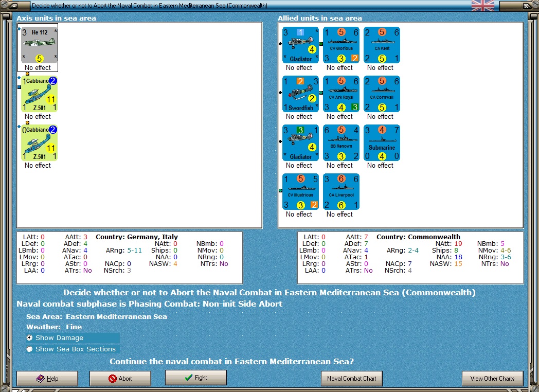Pick the Gladiator counter with the green 3 box
Image resolution: width=539 pixels, height=392 pixels.
pos(300,142)
